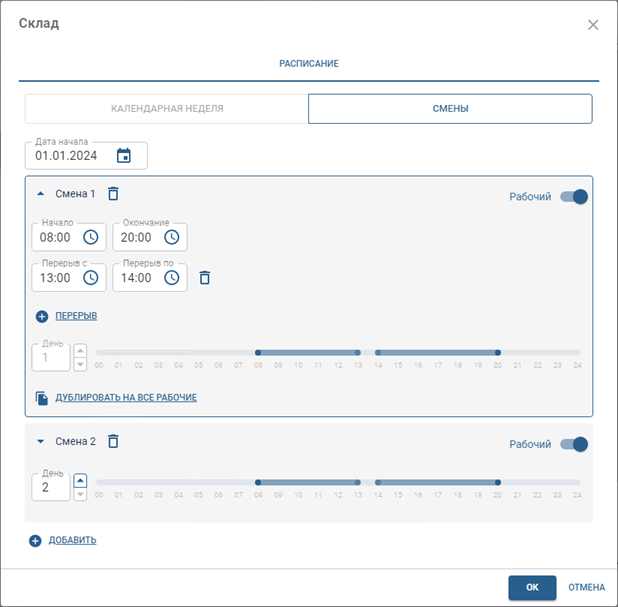This screenshot has width=618, height=607.
Task: Open the calendar picker for Дата начала
Action: point(124,155)
